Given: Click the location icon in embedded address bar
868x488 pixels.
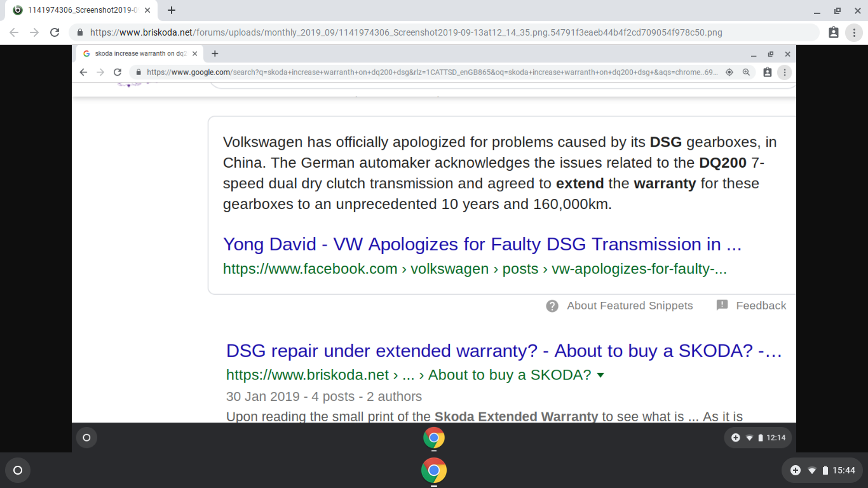Looking at the screenshot, I should 729,72.
